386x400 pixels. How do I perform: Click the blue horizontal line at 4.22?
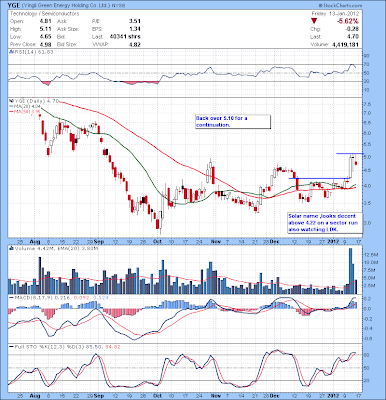coord(319,178)
